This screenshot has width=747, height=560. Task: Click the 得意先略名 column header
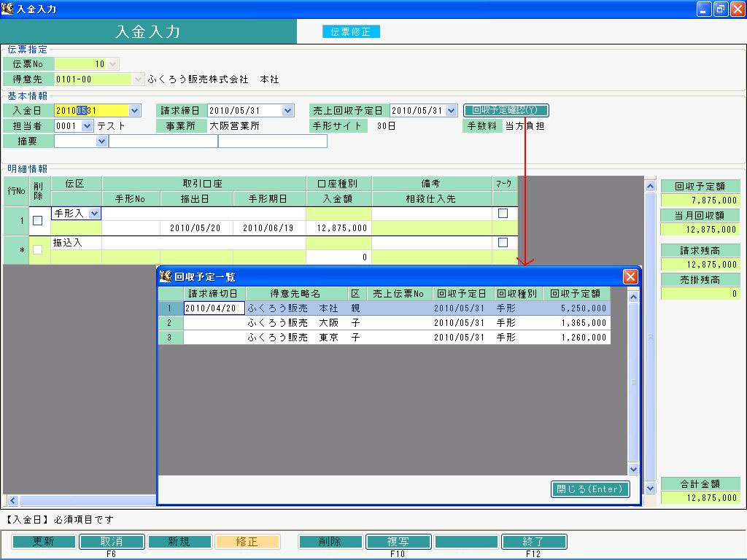[297, 293]
